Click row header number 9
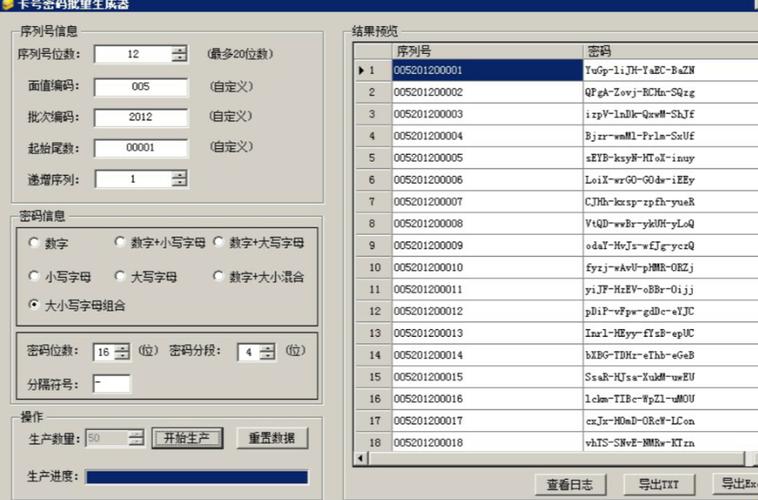Screen dimensions: 758x500 coord(373,246)
